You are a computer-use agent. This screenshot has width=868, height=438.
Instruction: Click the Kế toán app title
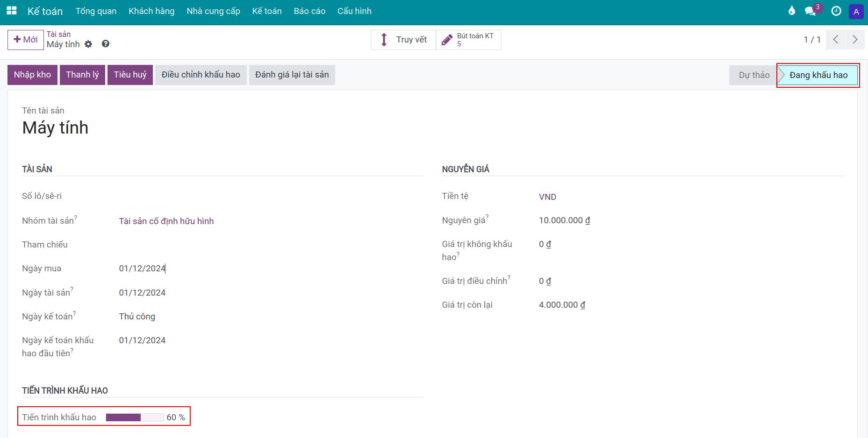coord(45,11)
